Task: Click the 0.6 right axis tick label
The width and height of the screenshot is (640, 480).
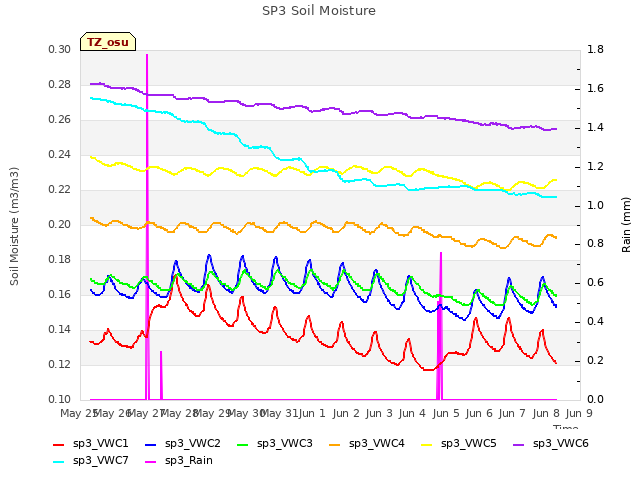Action: (595, 283)
